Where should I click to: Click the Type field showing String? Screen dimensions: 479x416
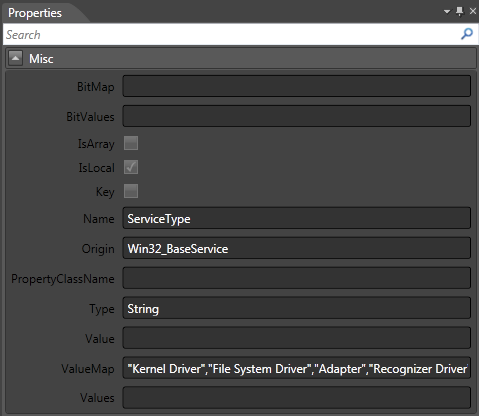tap(297, 308)
